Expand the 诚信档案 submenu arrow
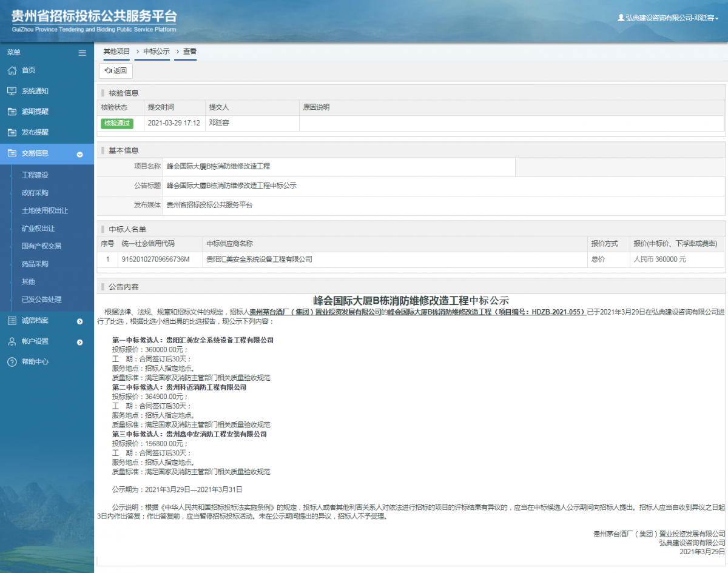This screenshot has width=728, height=573. coord(79,321)
